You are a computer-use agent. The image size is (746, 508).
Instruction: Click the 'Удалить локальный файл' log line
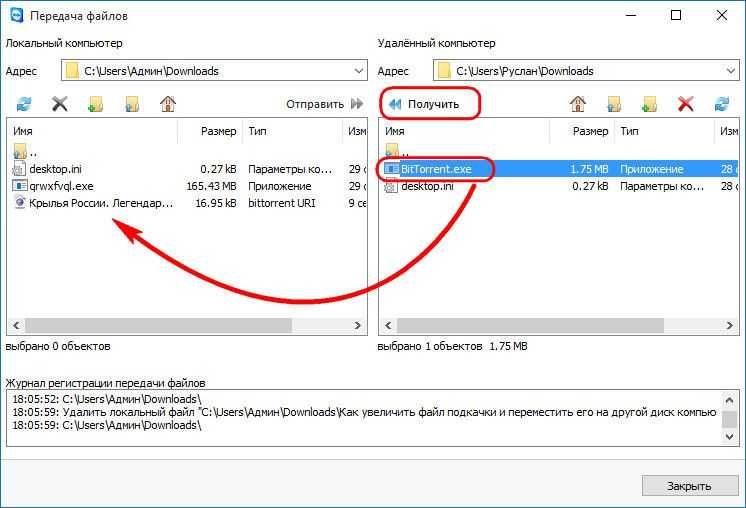click(x=364, y=412)
